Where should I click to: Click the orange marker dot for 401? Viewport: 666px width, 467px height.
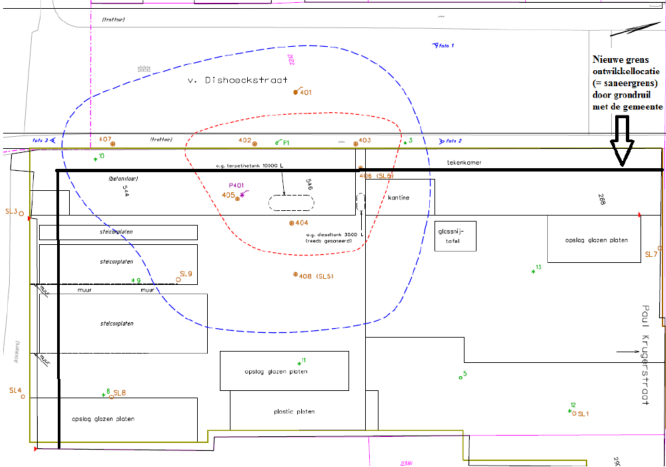tap(296, 92)
